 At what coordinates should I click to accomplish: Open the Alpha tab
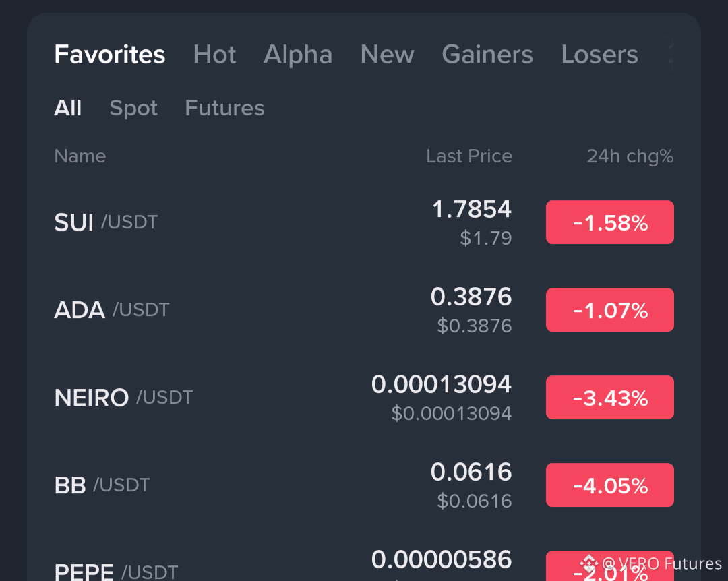coord(298,55)
